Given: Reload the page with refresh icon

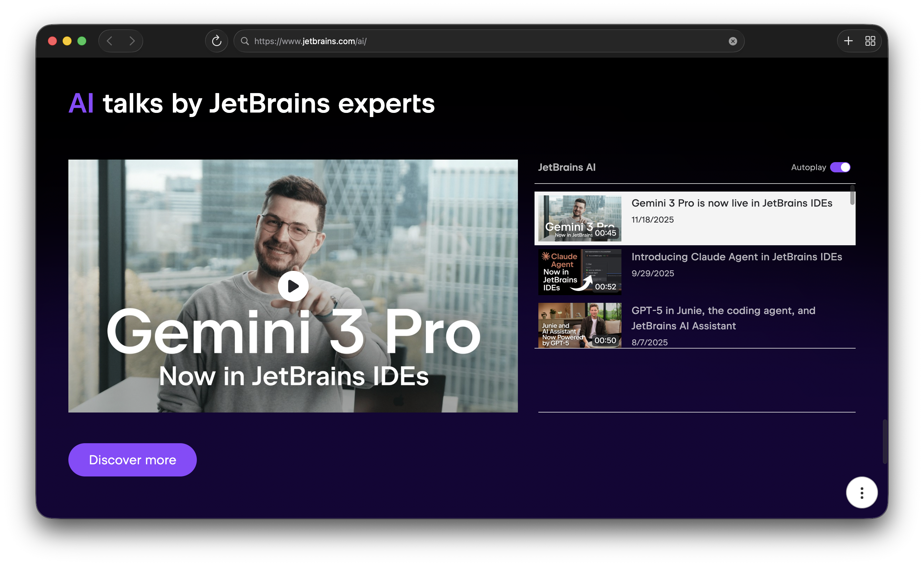Looking at the screenshot, I should (216, 41).
